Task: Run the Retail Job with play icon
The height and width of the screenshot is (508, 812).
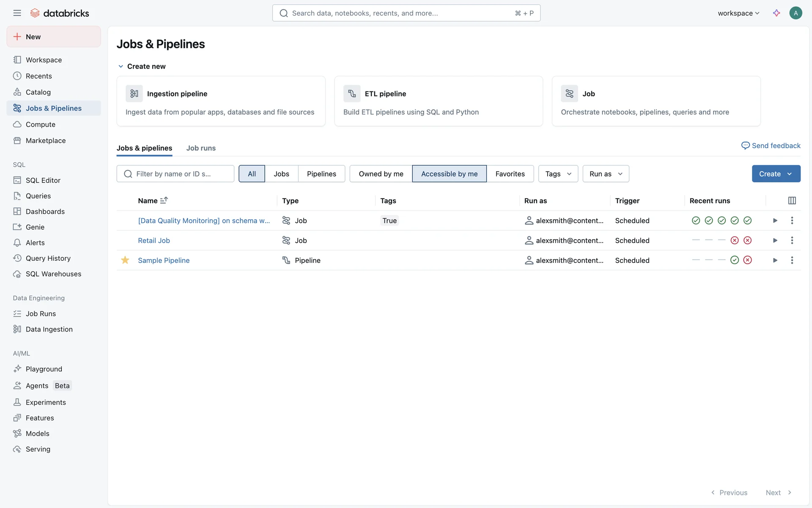Action: point(775,240)
